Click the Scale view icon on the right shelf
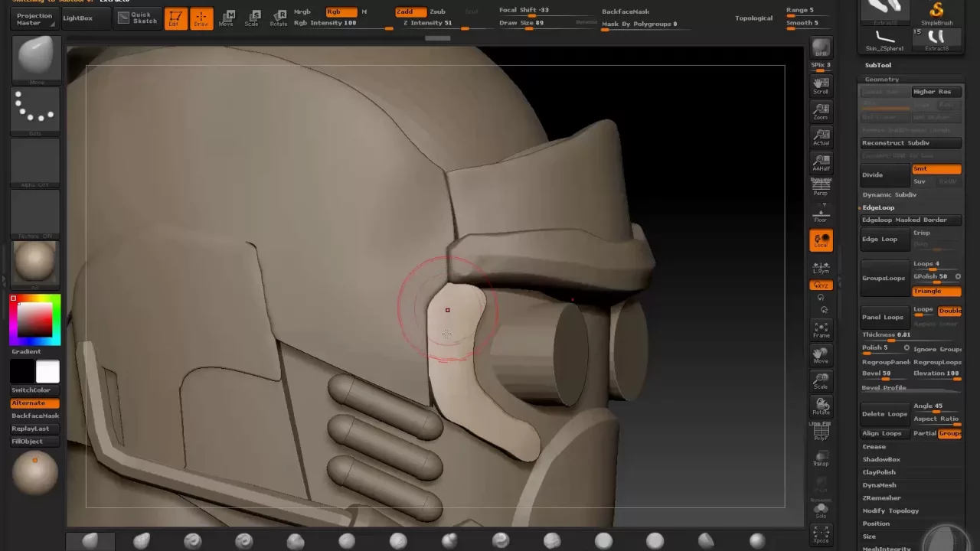 click(821, 380)
